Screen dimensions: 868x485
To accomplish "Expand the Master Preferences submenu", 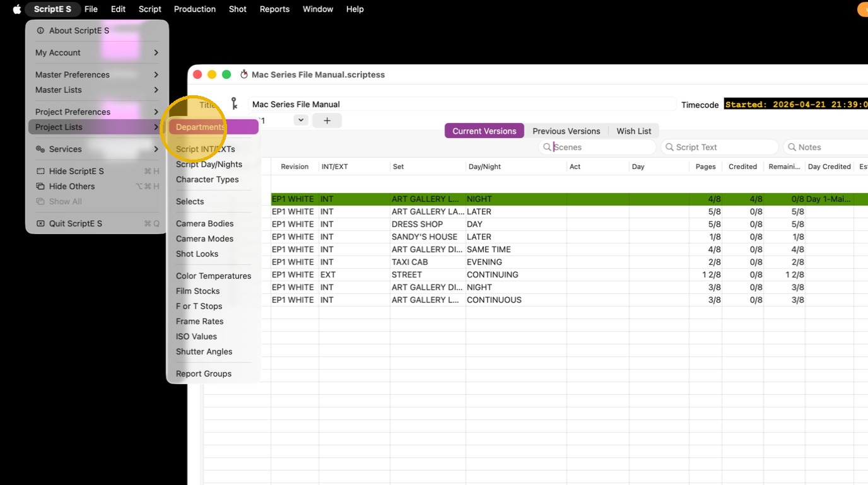I will tap(97, 74).
